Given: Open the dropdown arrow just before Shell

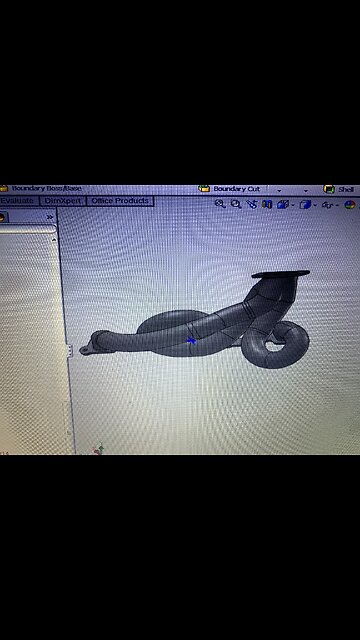Looking at the screenshot, I should pos(306,191).
